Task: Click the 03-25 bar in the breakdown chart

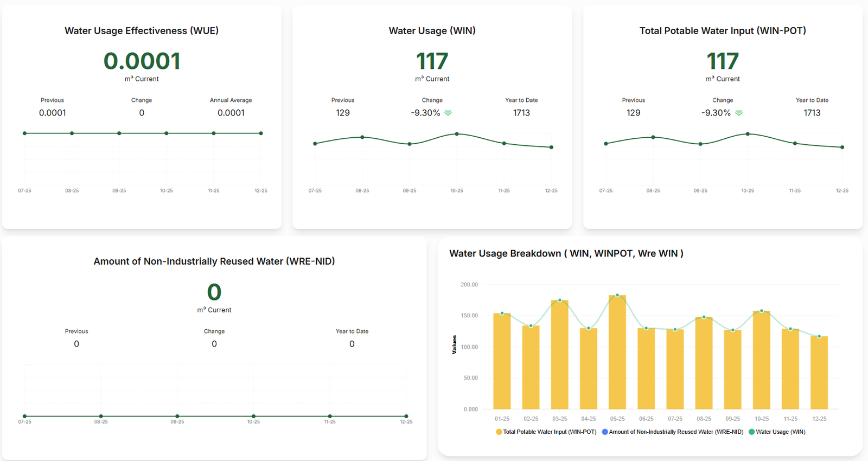Action: point(560,355)
